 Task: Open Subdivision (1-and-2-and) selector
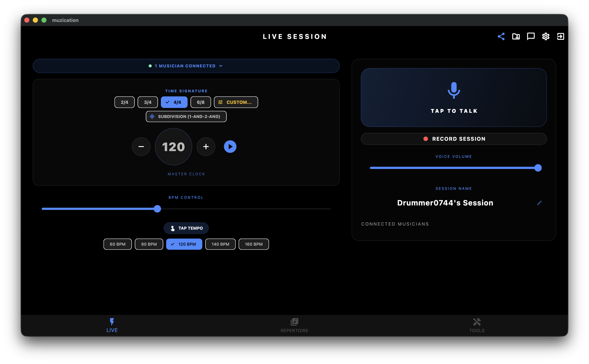[186, 116]
